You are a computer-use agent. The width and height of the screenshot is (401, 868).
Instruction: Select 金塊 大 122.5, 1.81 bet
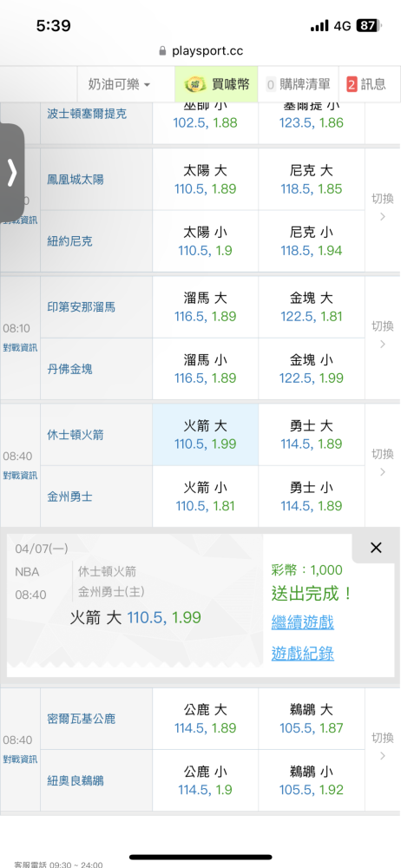tap(312, 307)
